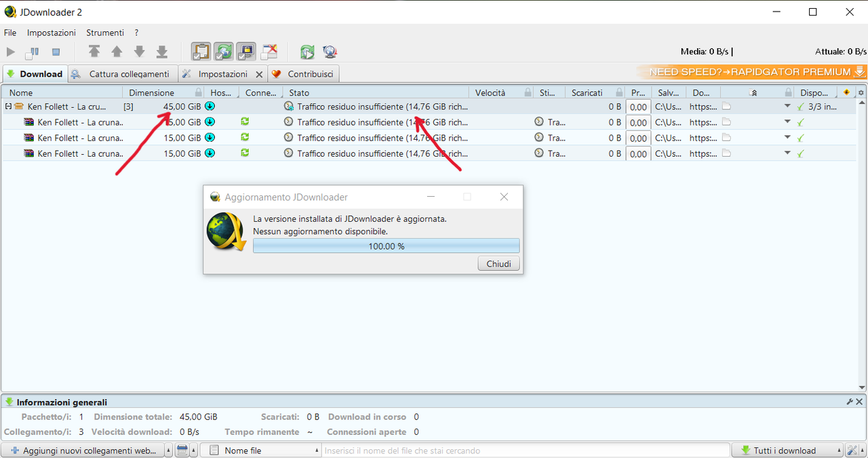This screenshot has height=458, width=868.
Task: Close the Informazioni generali panel
Action: 859,402
